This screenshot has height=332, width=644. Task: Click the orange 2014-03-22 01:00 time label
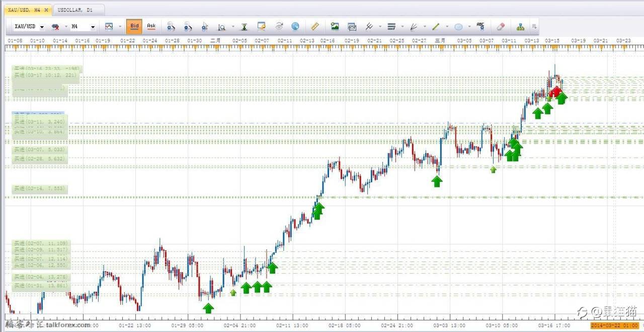coord(615,325)
